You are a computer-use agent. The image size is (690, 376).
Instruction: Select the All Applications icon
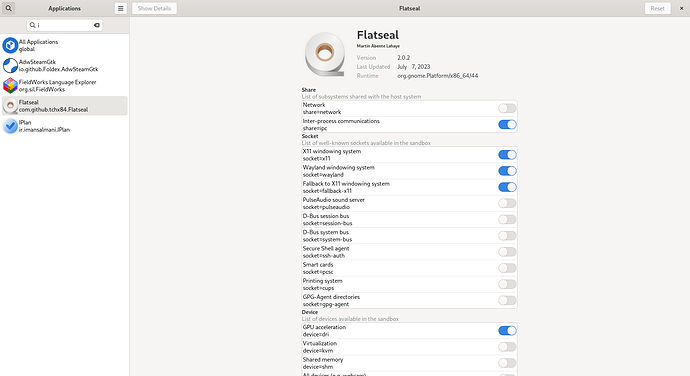pos(10,45)
